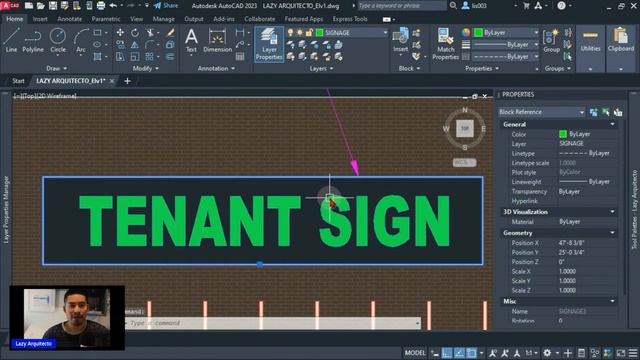Toggle layer lock icon for SIGNAGE
The image size is (640, 360).
point(309,33)
